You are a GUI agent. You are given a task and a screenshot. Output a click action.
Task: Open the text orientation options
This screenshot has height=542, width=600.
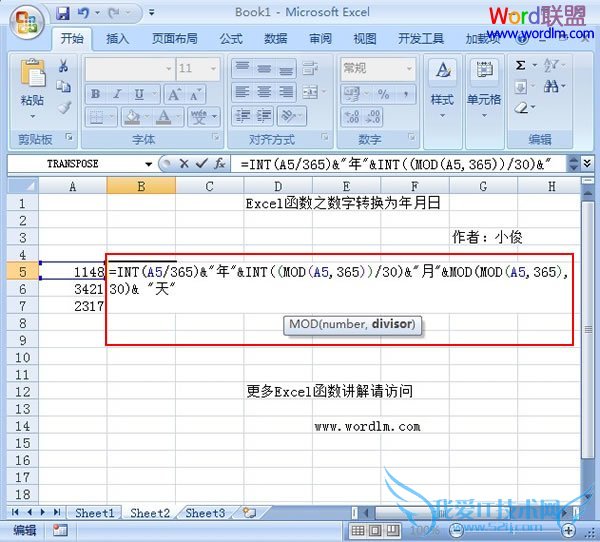click(292, 116)
